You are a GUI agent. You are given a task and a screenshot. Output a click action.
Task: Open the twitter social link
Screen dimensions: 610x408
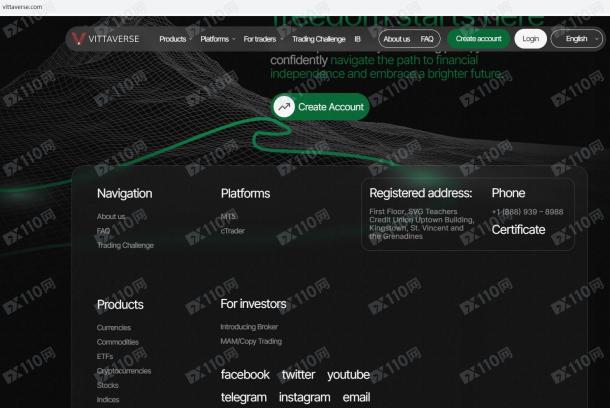298,375
